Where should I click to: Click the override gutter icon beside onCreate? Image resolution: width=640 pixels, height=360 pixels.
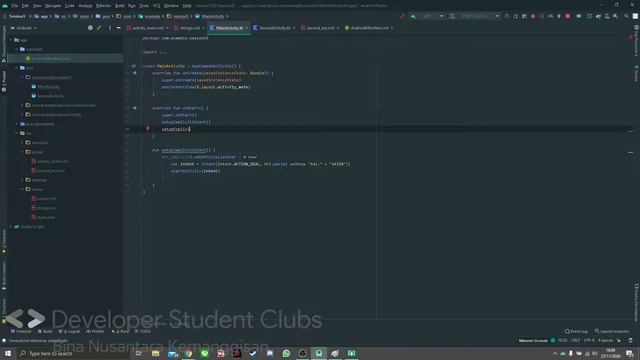point(134,73)
